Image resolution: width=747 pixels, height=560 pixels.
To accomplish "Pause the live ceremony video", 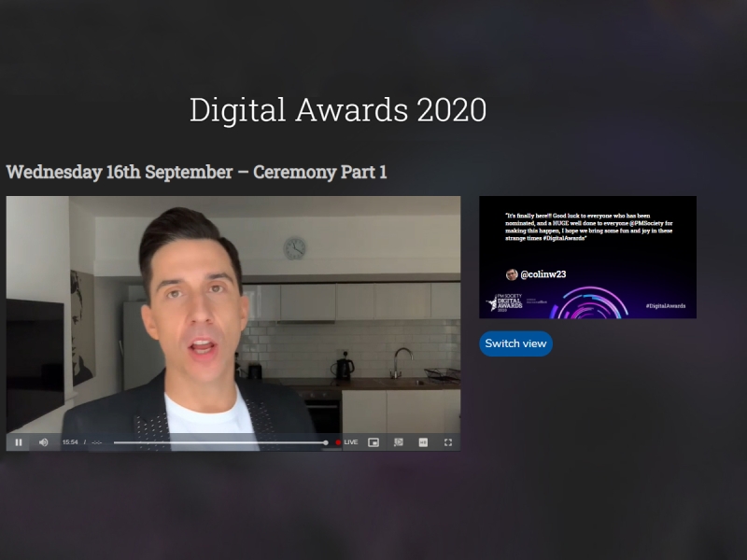I will point(19,442).
